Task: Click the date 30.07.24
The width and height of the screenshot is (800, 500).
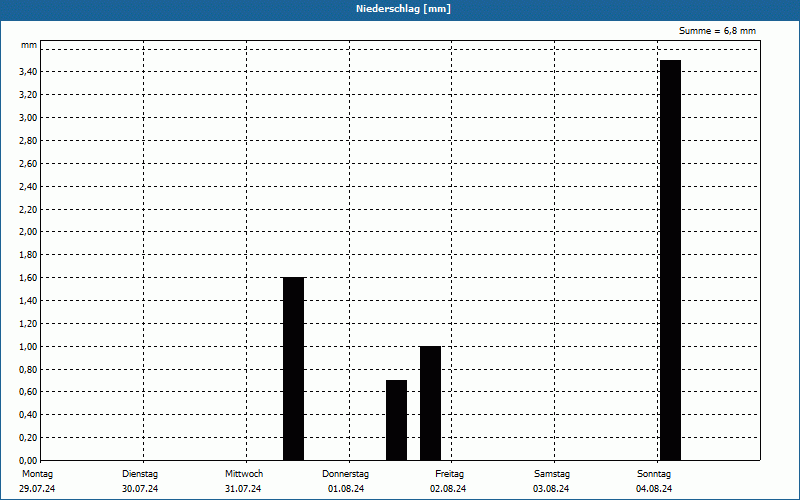Action: 140,489
